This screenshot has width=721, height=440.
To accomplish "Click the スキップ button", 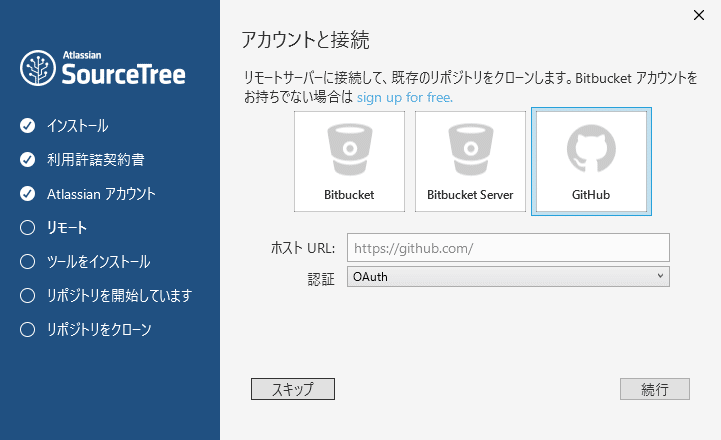I will click(x=293, y=389).
